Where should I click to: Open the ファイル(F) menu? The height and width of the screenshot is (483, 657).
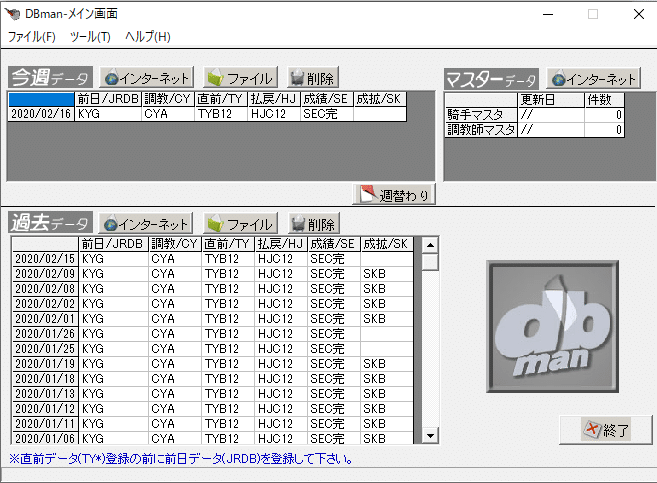[31, 37]
